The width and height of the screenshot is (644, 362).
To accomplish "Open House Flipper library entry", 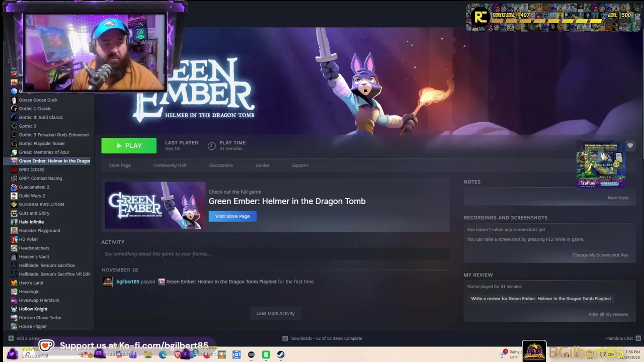I will tap(33, 326).
